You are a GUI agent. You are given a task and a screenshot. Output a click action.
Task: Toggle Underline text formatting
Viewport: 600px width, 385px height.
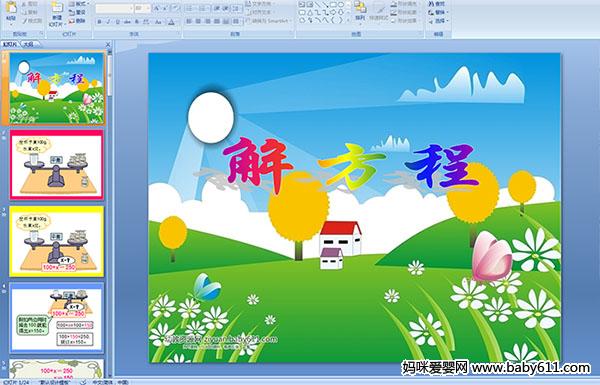click(117, 22)
